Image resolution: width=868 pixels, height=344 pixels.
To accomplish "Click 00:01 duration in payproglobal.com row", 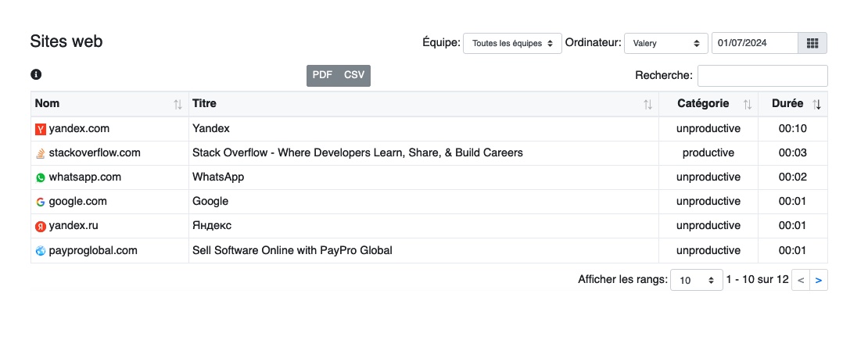I will (x=793, y=250).
